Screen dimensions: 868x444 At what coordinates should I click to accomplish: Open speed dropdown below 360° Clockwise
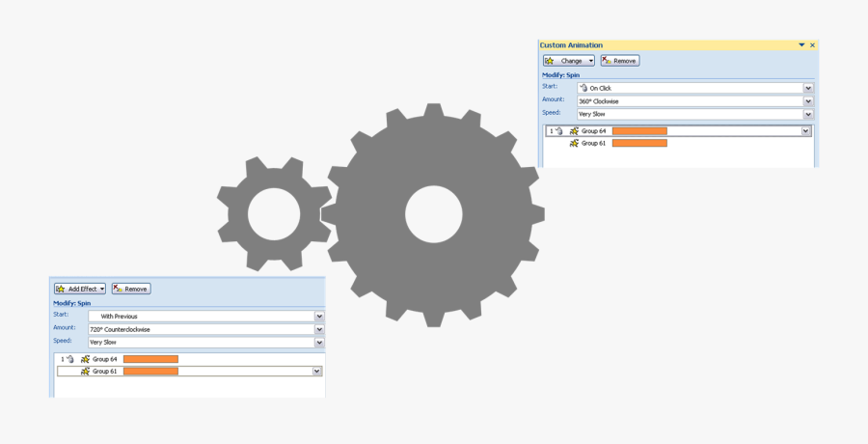pos(808,114)
